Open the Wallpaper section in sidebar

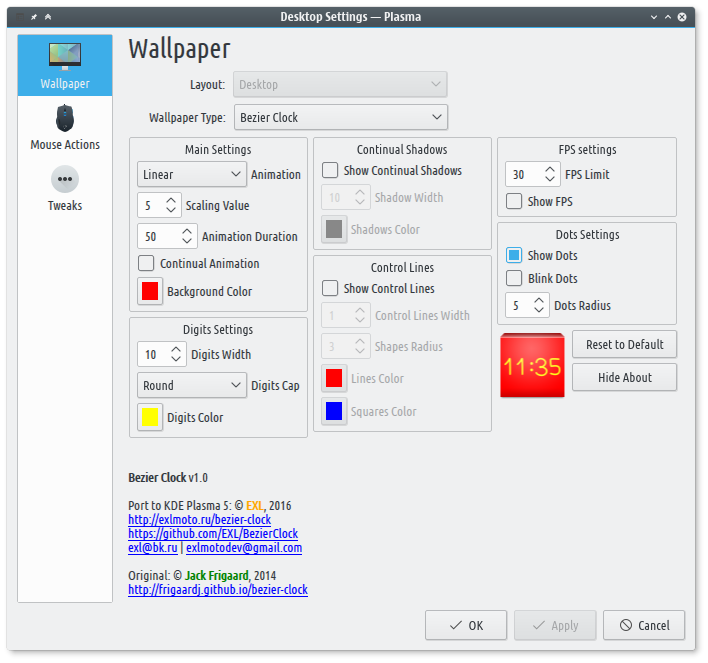[x=65, y=65]
